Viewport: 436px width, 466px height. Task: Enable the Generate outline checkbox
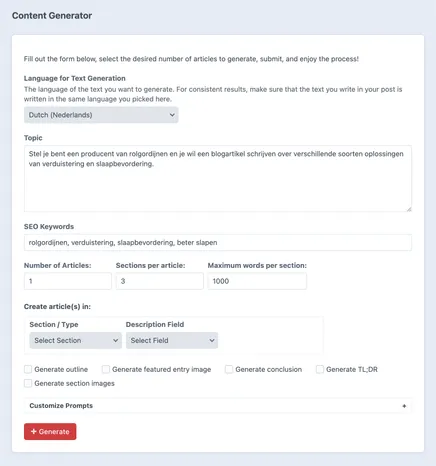tap(28, 369)
